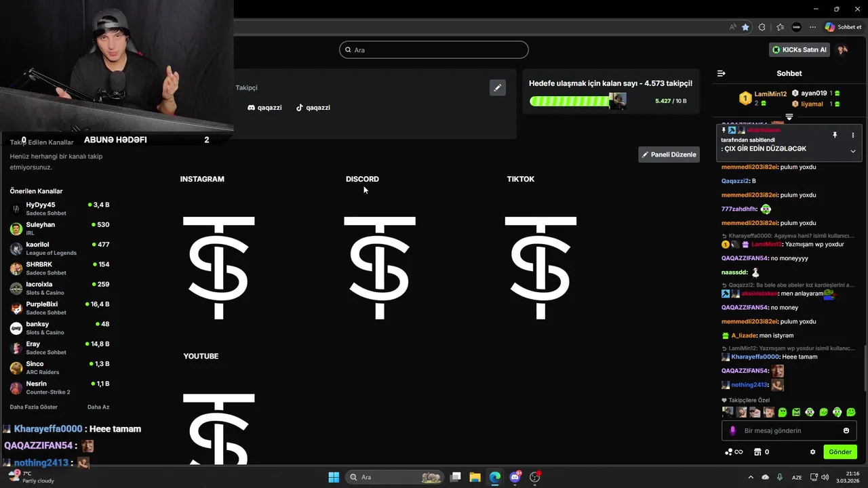Open OBS Studio from the taskbar
868x488 pixels.
[x=535, y=477]
